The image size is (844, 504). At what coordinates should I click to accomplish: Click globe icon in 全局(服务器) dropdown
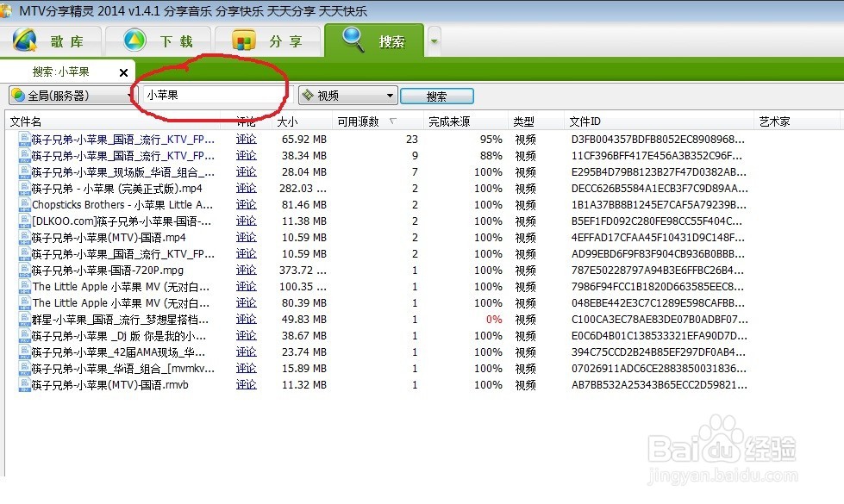coord(18,96)
